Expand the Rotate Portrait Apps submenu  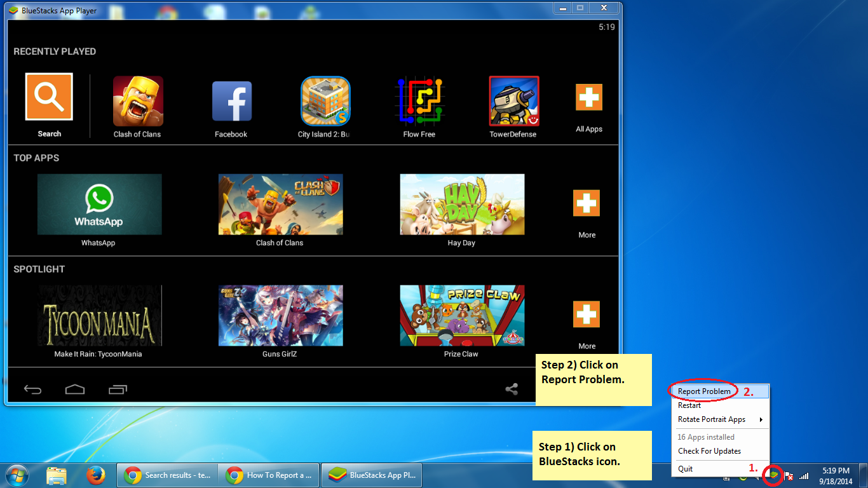coord(720,419)
